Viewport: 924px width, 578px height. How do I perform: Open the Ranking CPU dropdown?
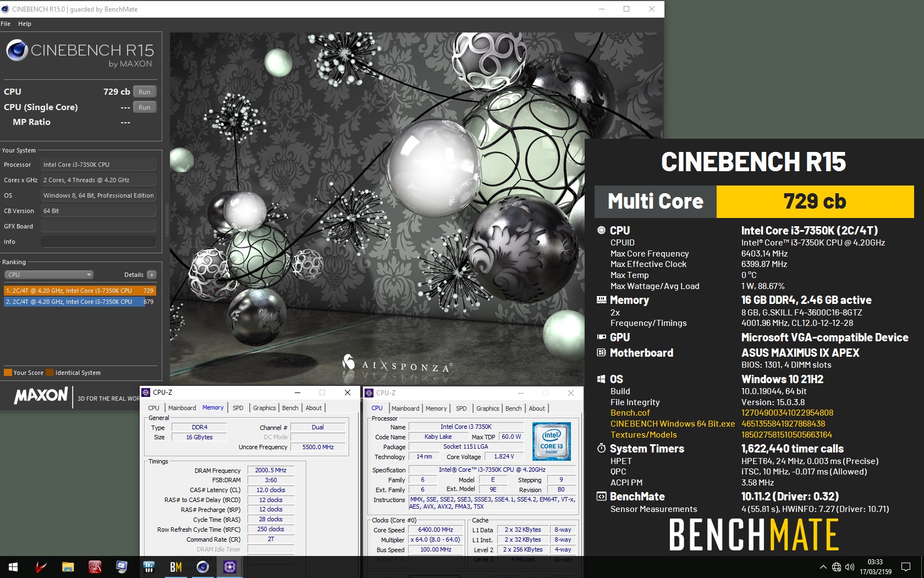tap(49, 275)
